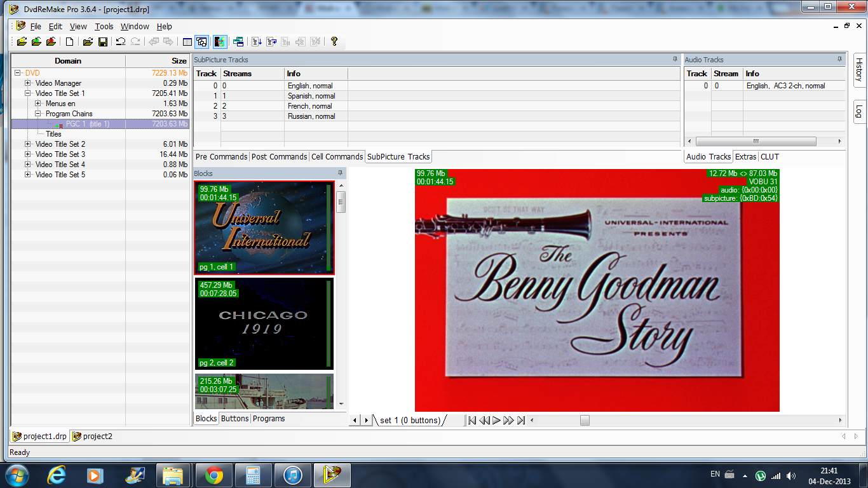
Task: Click the navigate back arrow icon
Action: point(154,42)
